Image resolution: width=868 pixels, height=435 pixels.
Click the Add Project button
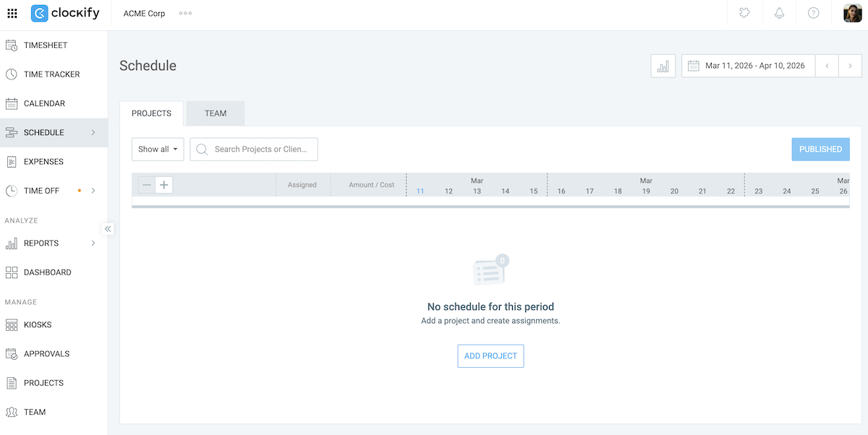(x=490, y=356)
